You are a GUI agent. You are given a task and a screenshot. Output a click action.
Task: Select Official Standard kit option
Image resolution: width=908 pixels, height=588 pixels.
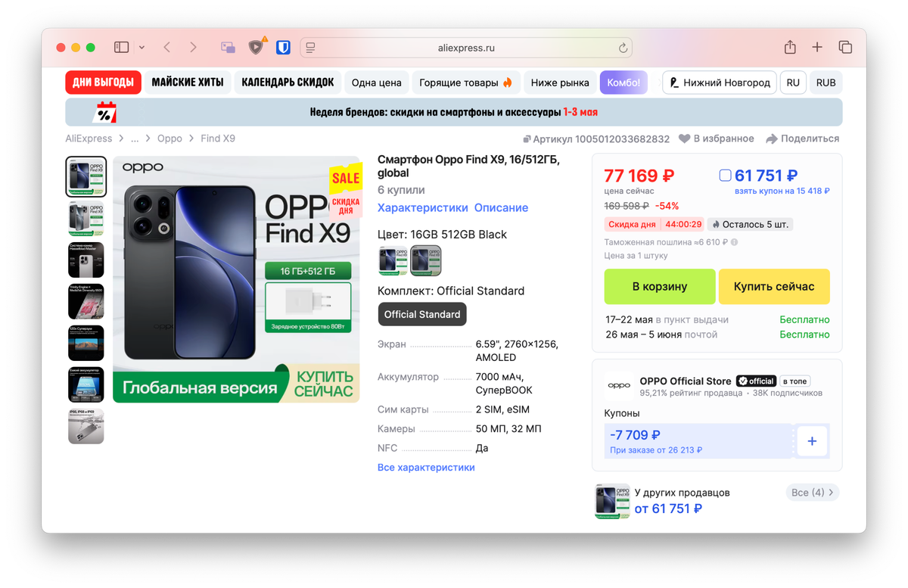pyautogui.click(x=422, y=314)
